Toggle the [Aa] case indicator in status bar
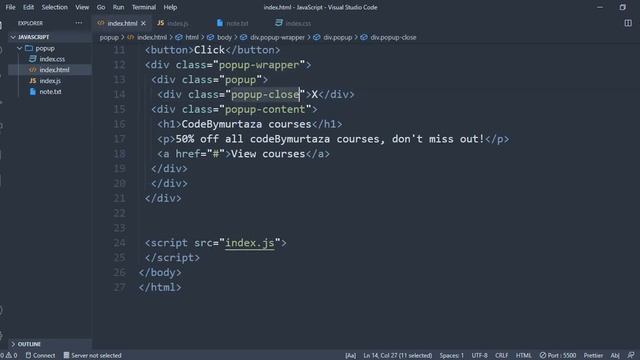 point(350,356)
